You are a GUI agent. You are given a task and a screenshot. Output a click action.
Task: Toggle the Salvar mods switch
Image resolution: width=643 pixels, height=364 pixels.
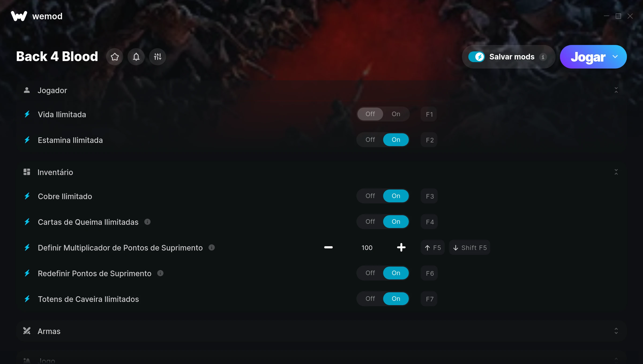coord(476,57)
